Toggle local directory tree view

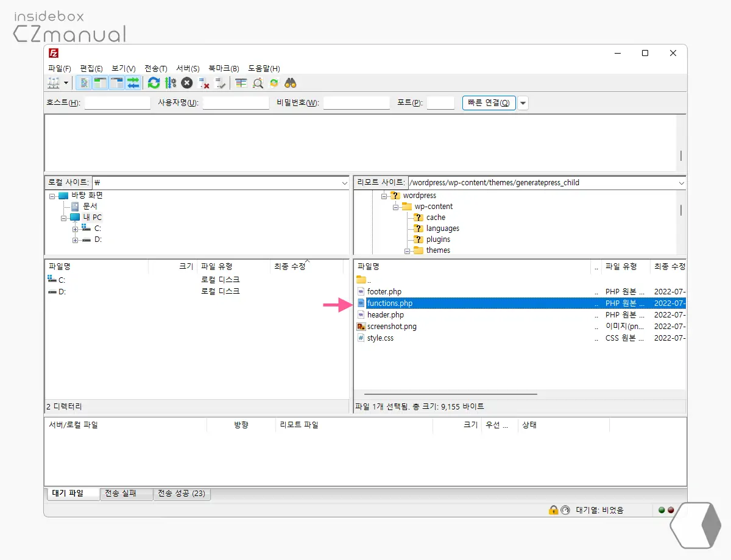pyautogui.click(x=100, y=83)
